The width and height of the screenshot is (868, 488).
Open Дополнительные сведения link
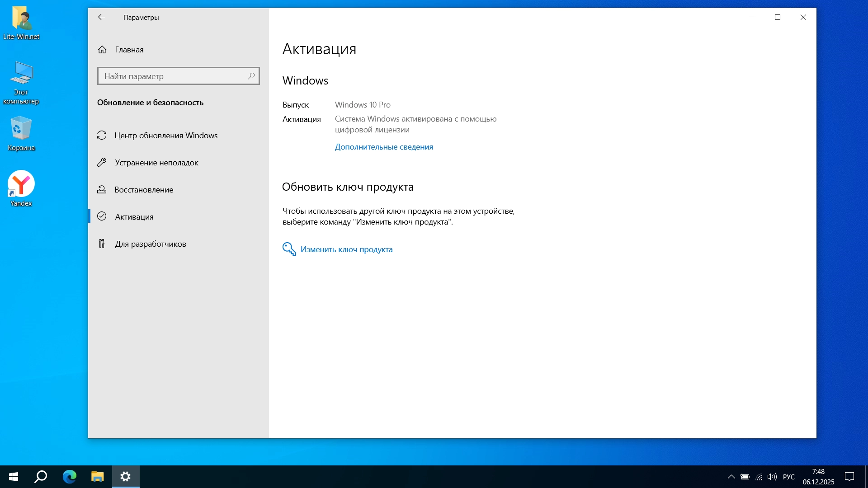click(383, 147)
